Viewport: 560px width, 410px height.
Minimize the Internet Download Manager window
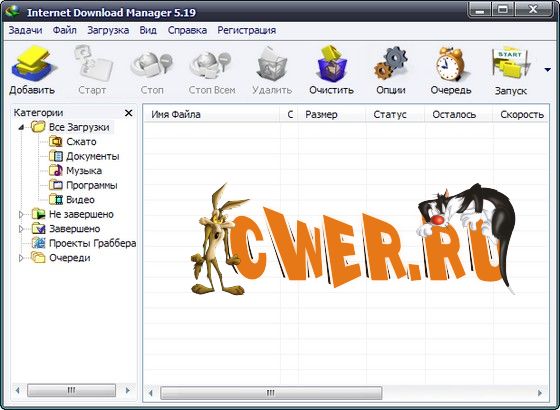click(x=480, y=10)
